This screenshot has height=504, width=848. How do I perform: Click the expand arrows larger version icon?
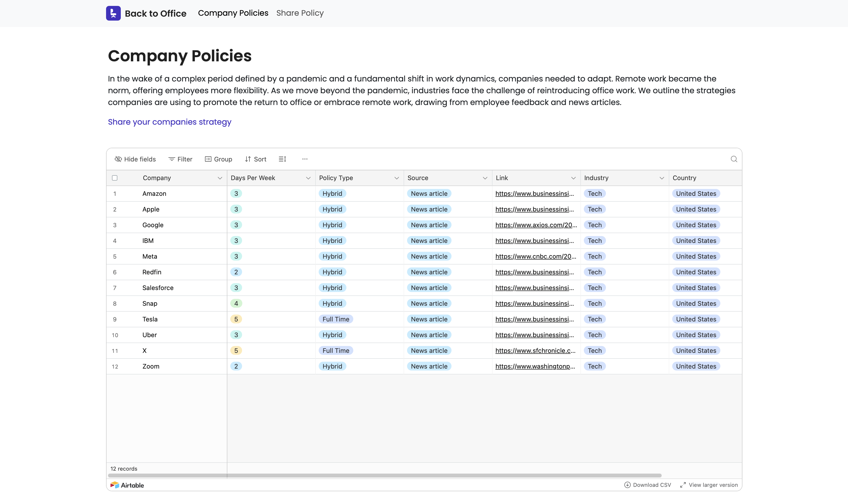[x=683, y=485]
